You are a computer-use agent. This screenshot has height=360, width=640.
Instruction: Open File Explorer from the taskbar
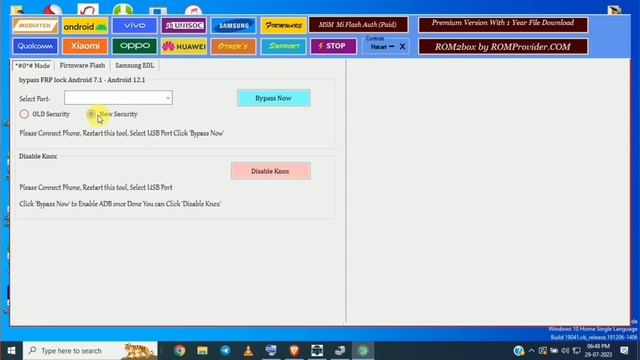[x=202, y=351]
